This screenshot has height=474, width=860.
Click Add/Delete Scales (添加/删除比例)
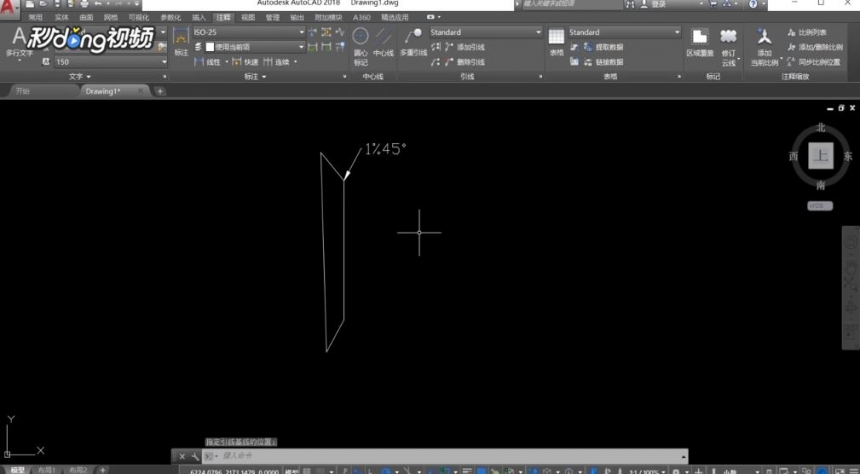click(x=814, y=47)
